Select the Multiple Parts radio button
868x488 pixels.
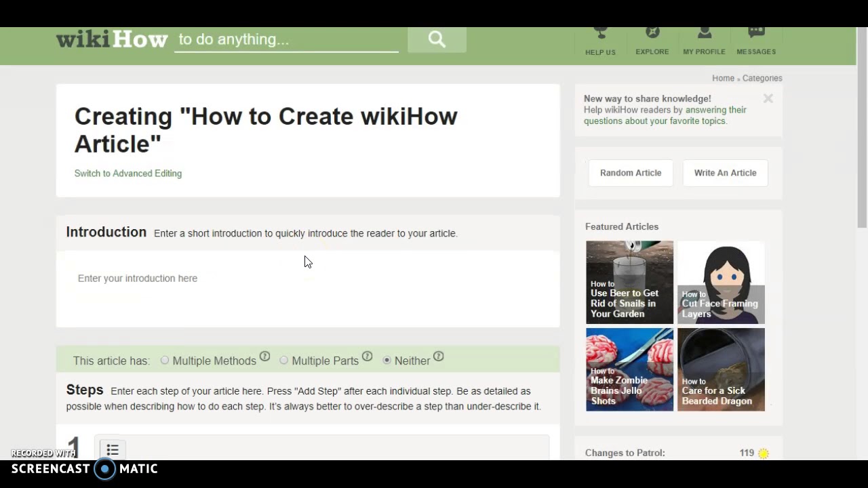[x=283, y=360]
